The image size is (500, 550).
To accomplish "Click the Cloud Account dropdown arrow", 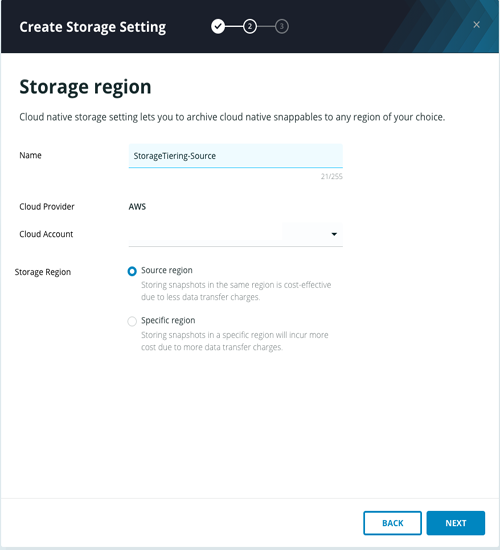I will point(334,234).
